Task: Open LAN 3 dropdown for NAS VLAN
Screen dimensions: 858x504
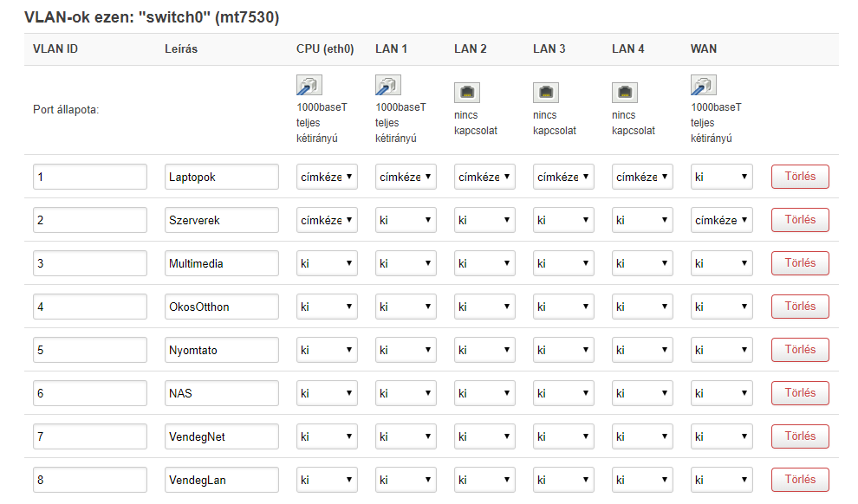Action: (563, 393)
